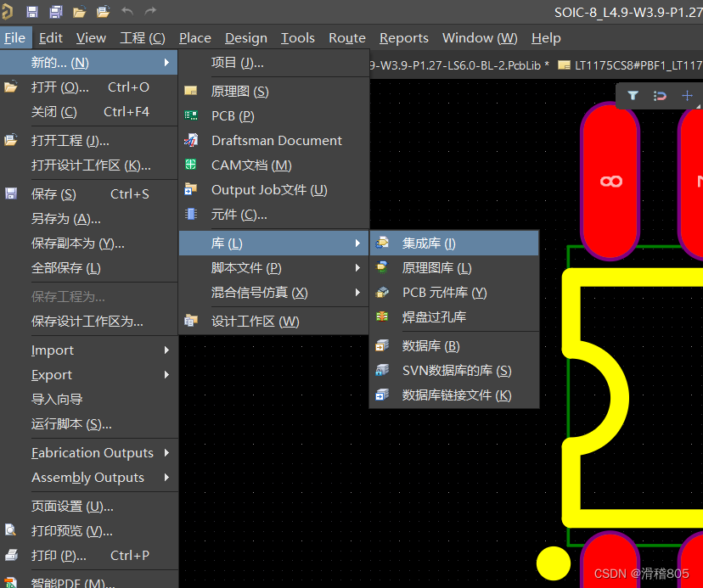
Task: Click the Altium logo icon in the title bar
Action: coord(6,12)
